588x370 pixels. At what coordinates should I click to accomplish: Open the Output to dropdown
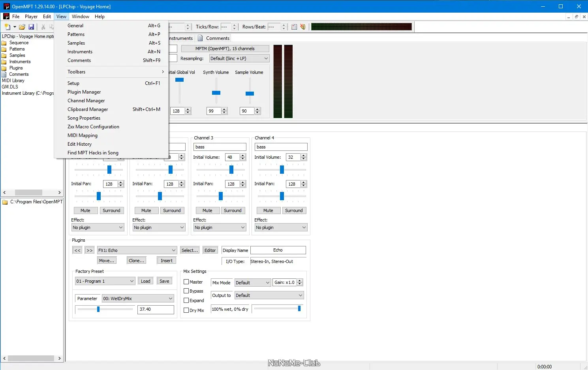click(x=269, y=295)
